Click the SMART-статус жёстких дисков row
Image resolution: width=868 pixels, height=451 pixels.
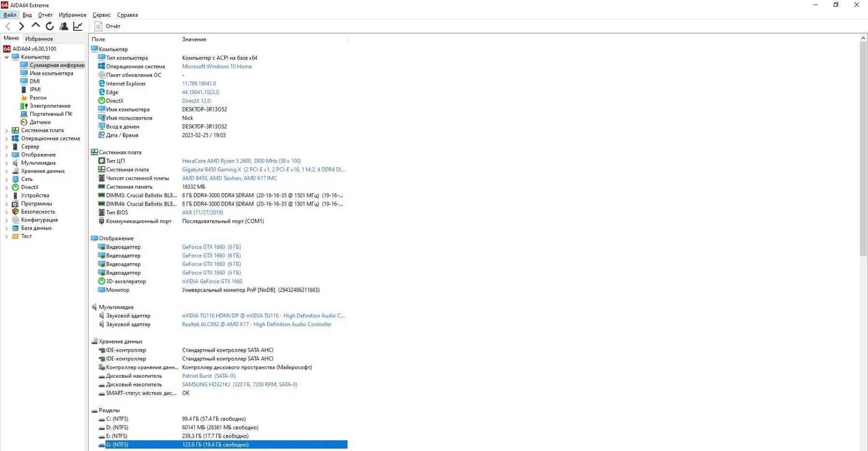(222, 393)
